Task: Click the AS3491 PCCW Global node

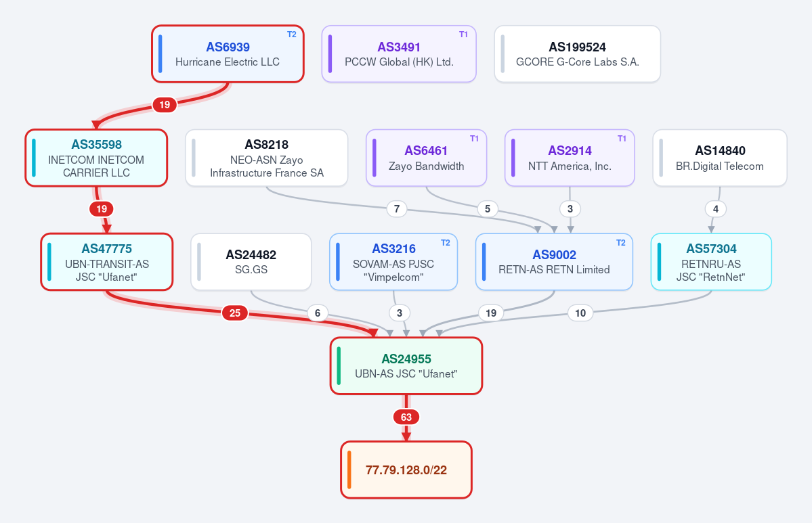Action: point(399,54)
